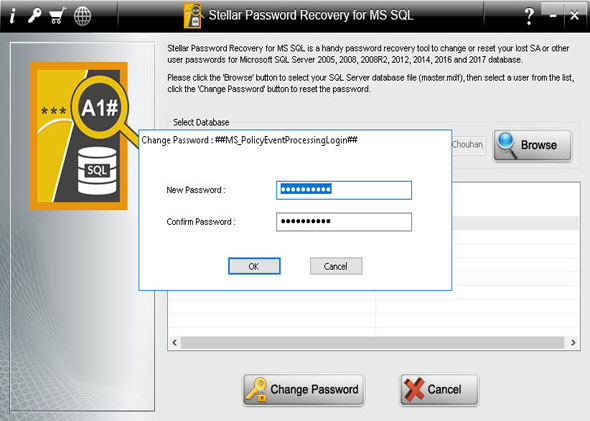Image resolution: width=590 pixels, height=421 pixels.
Task: Click the Browse button
Action: pyautogui.click(x=532, y=146)
